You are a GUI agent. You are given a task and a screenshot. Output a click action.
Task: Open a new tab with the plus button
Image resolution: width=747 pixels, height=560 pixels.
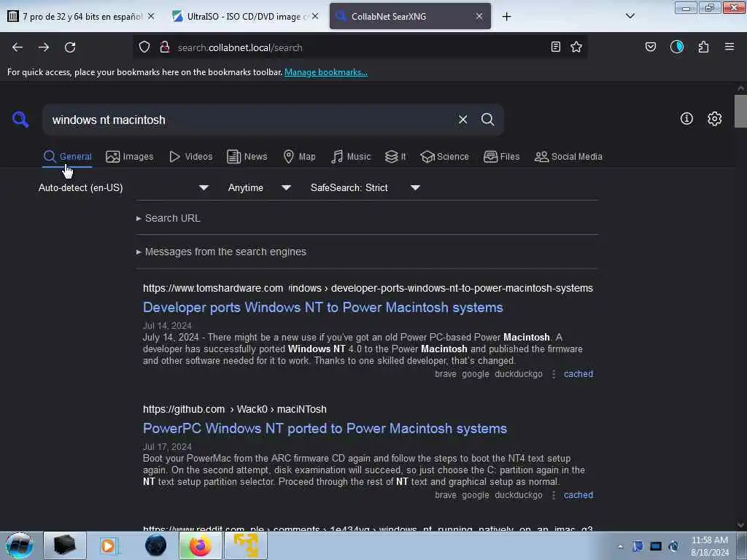point(507,17)
